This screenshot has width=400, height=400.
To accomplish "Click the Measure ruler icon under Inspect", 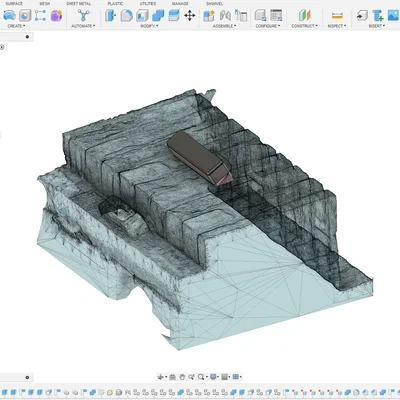I will pos(337,15).
